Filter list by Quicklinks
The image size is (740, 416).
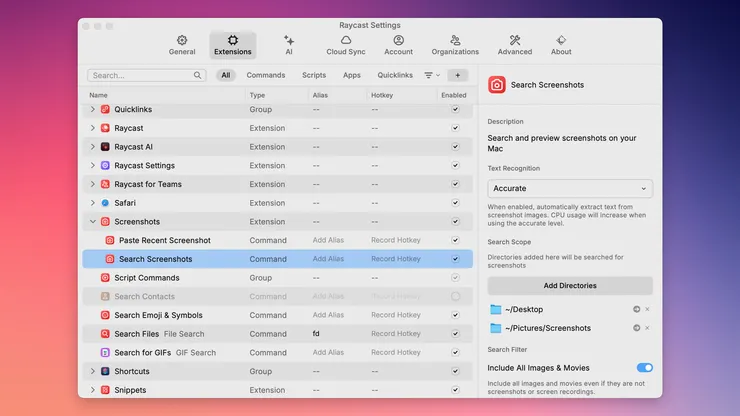click(395, 75)
